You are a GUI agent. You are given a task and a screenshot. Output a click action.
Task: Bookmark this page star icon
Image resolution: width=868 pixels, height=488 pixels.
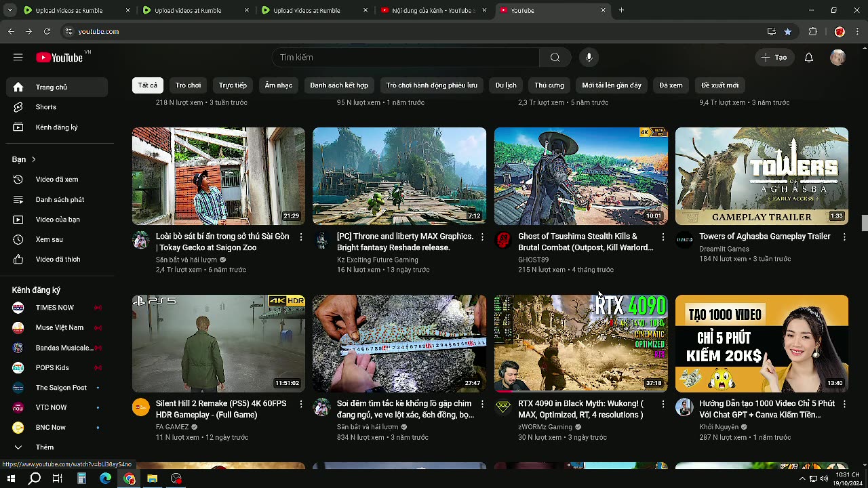(x=787, y=31)
